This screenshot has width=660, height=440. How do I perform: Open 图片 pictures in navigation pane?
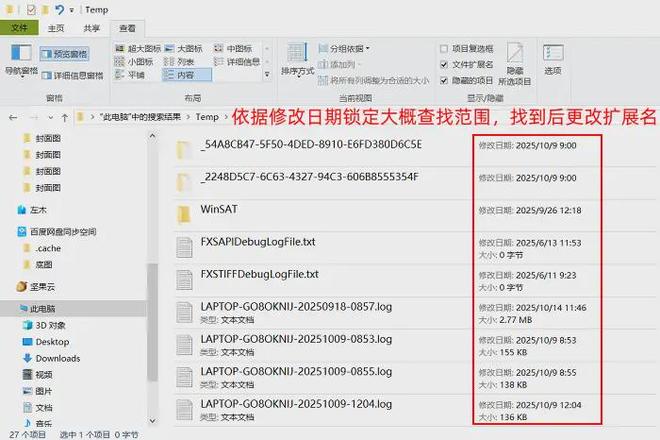pos(38,391)
